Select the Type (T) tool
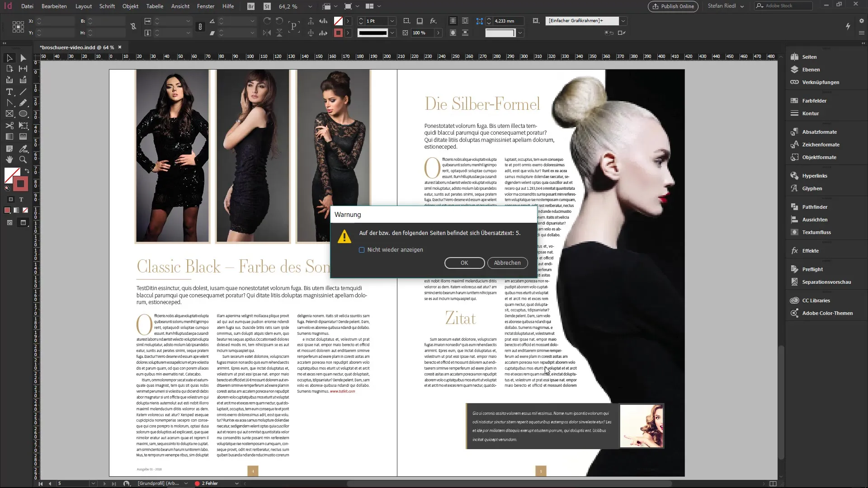This screenshot has height=488, width=868. [9, 92]
